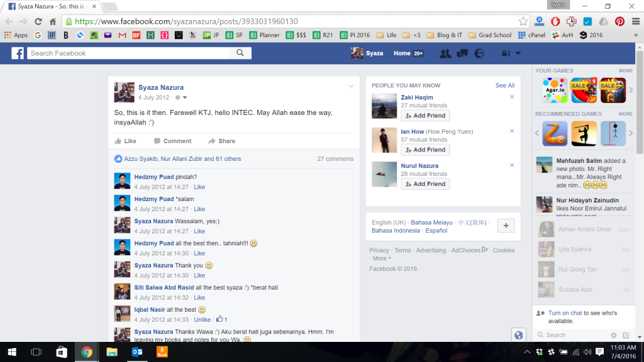Focus the Search Facebook field
The image size is (644, 362).
128,53
